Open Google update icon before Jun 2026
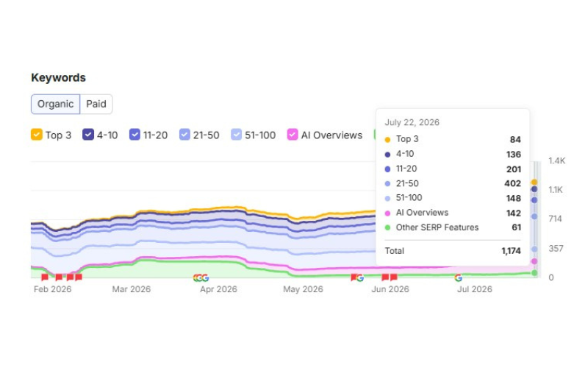 (x=360, y=278)
